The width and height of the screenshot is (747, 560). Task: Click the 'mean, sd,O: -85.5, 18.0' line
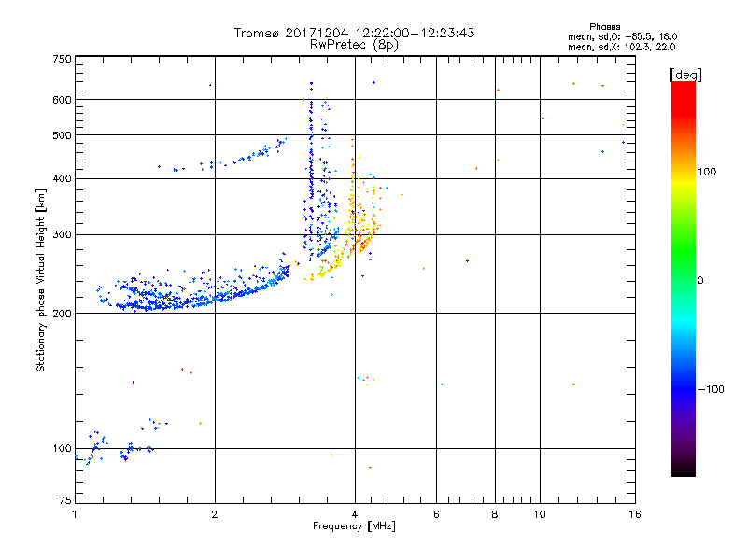tap(622, 36)
